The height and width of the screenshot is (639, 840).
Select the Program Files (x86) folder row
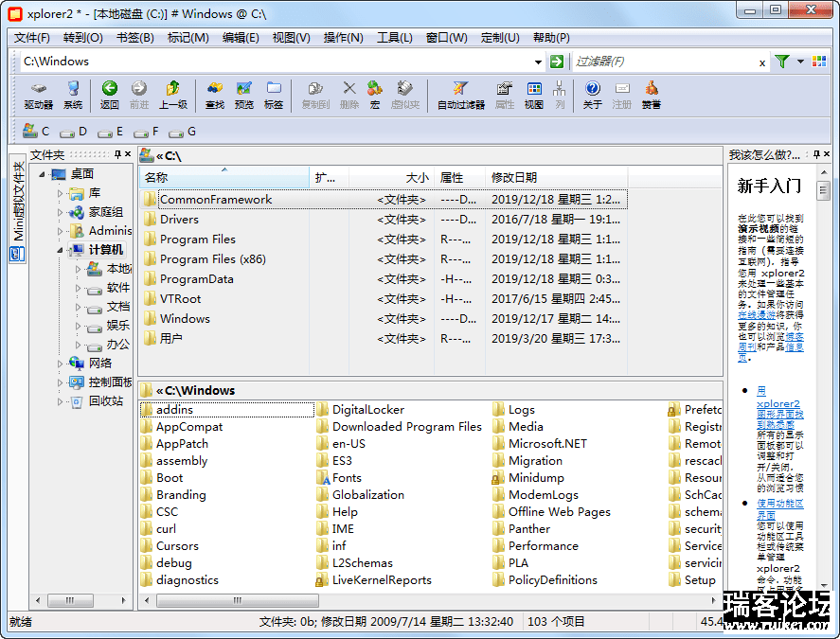[x=383, y=259]
